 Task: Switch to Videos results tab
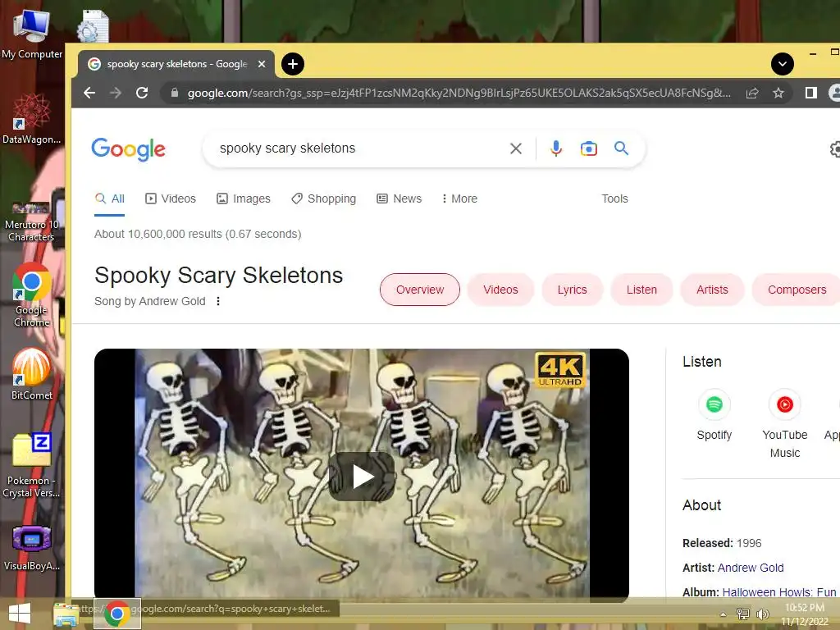[171, 199]
